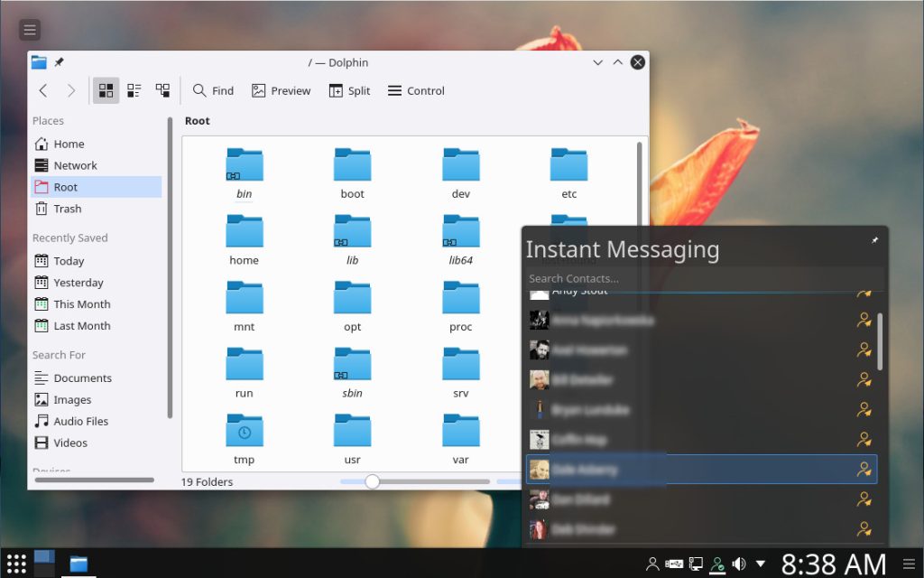Open the application launcher grid icon
The image size is (924, 578).
[x=15, y=564]
